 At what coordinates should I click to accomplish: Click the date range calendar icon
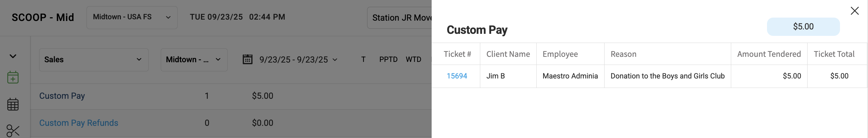coord(248,60)
